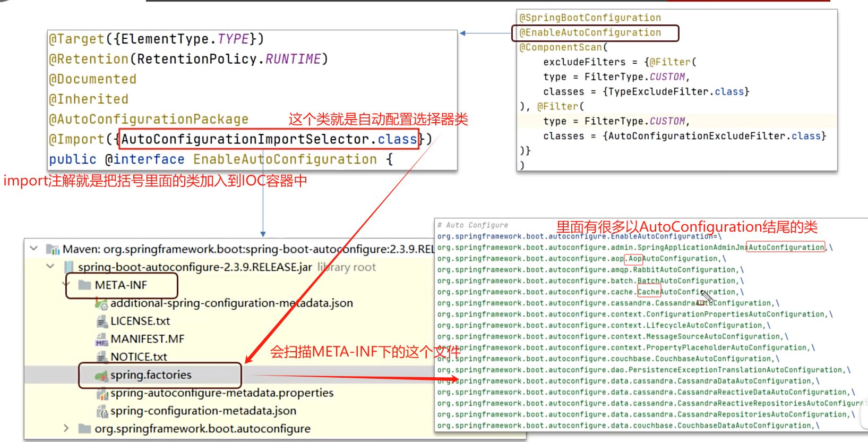Click the additional-spring-configuration-metadata.json file icon
868x442 pixels.
101,303
